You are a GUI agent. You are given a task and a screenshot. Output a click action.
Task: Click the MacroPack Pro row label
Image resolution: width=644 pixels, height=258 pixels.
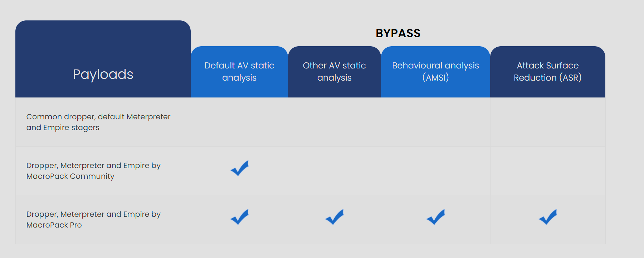pyautogui.click(x=93, y=220)
